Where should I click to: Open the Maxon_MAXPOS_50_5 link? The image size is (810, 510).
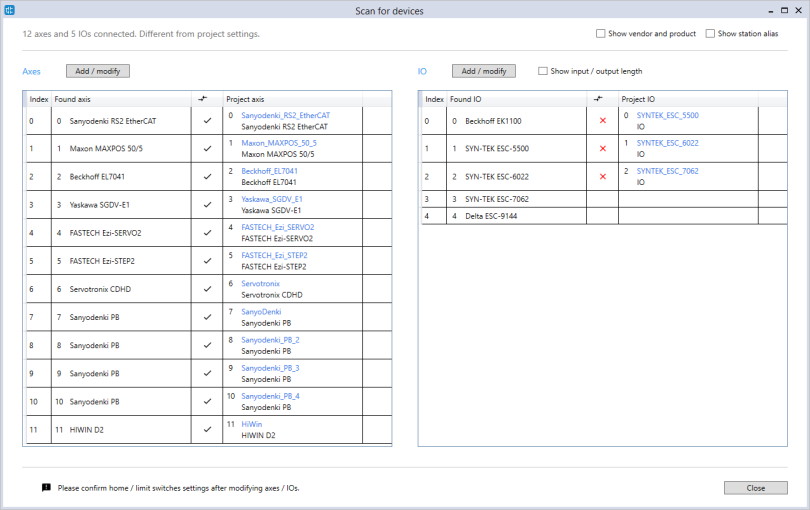click(x=279, y=143)
